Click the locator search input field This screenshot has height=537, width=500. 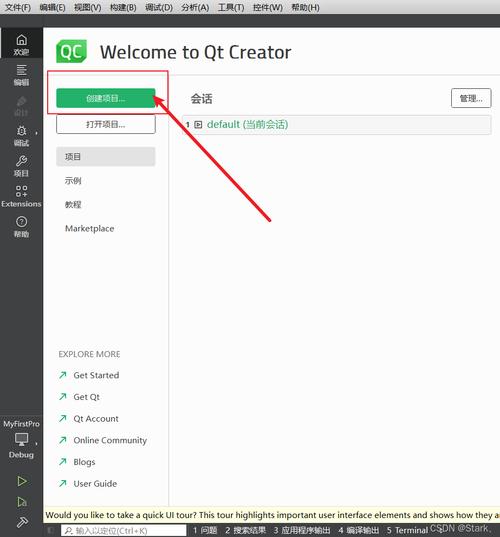[124, 530]
